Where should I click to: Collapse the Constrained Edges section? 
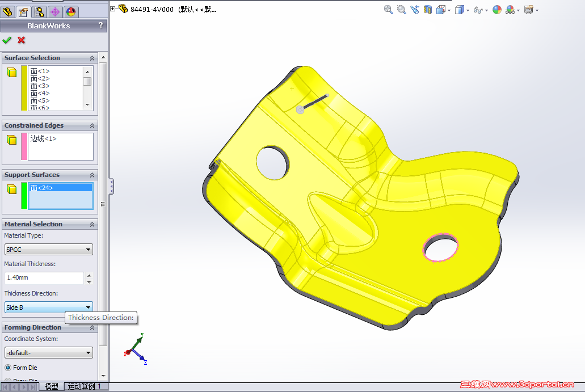92,126
